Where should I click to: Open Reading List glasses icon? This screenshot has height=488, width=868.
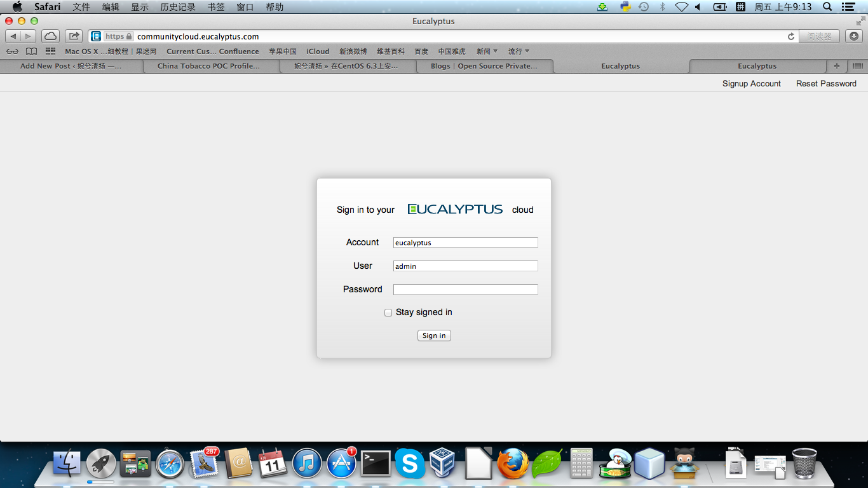(12, 51)
